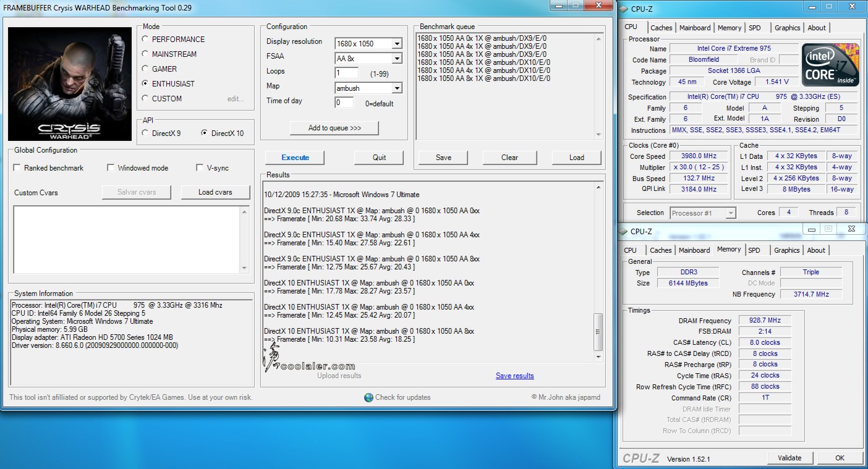Click the Salvar cvars button
Screen dimensions: 868x469
(137, 192)
